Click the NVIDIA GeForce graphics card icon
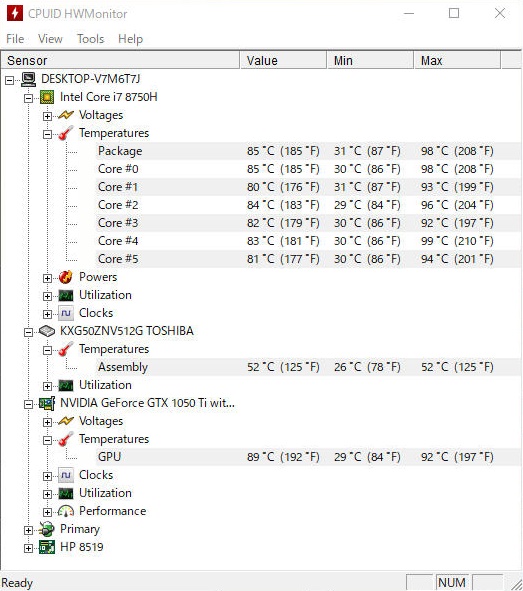The image size is (523, 591). coord(47,403)
